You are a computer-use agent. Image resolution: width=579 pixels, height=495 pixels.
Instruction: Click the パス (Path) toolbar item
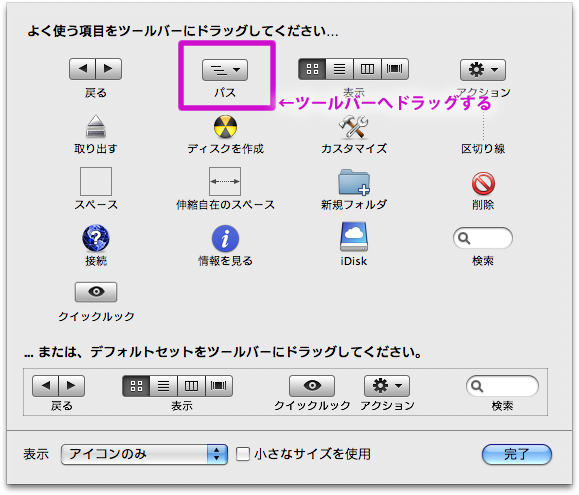(225, 69)
